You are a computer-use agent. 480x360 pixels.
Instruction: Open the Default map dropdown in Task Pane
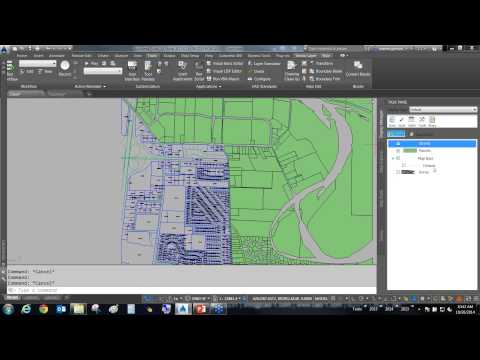(x=443, y=109)
